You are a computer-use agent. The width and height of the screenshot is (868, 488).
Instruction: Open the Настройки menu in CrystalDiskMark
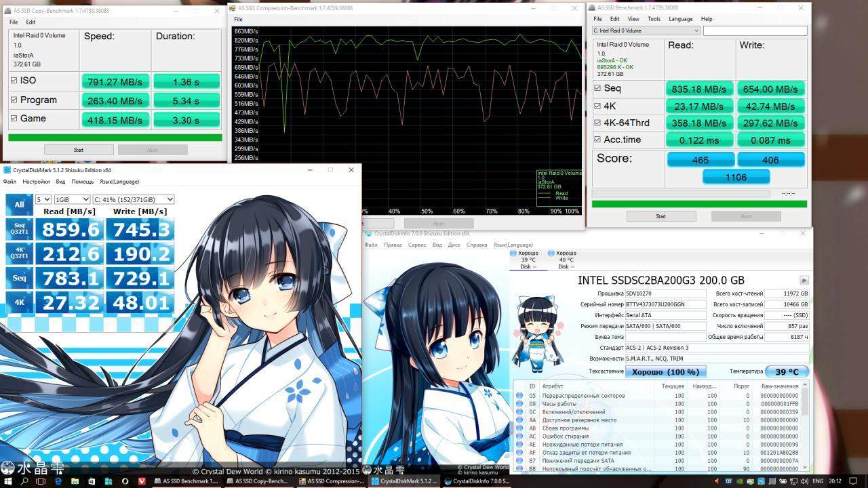pos(36,182)
